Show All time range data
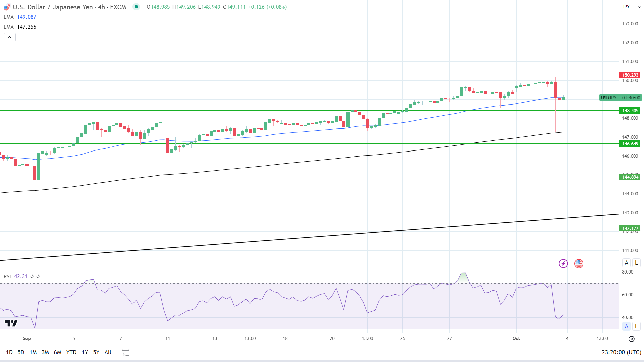Screen dimensions: 644x362 108,352
